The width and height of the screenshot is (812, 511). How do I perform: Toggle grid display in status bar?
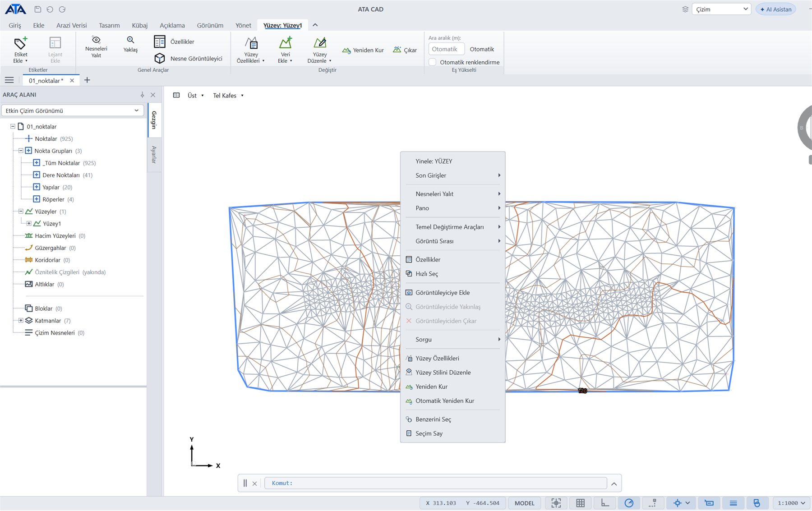tap(581, 503)
